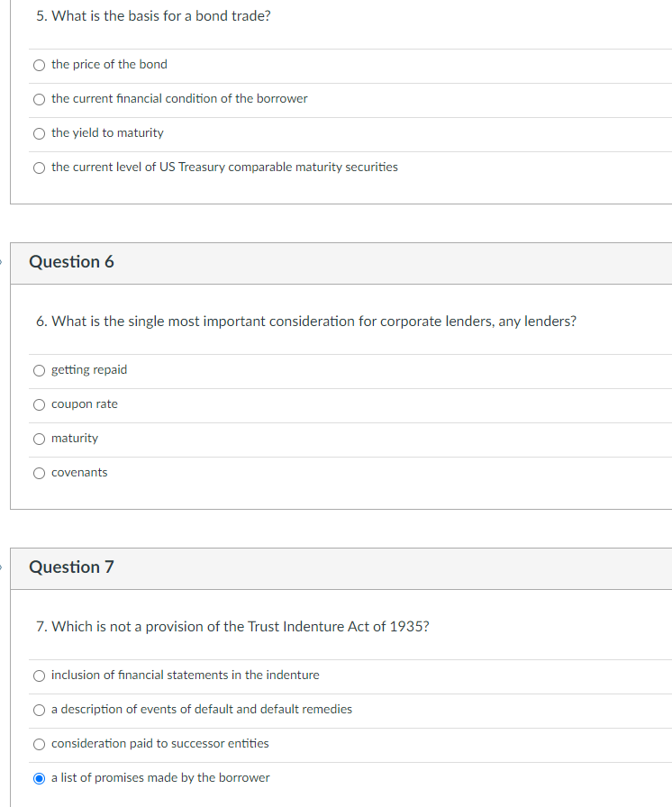Click the corporate lenders question text

coord(306,322)
